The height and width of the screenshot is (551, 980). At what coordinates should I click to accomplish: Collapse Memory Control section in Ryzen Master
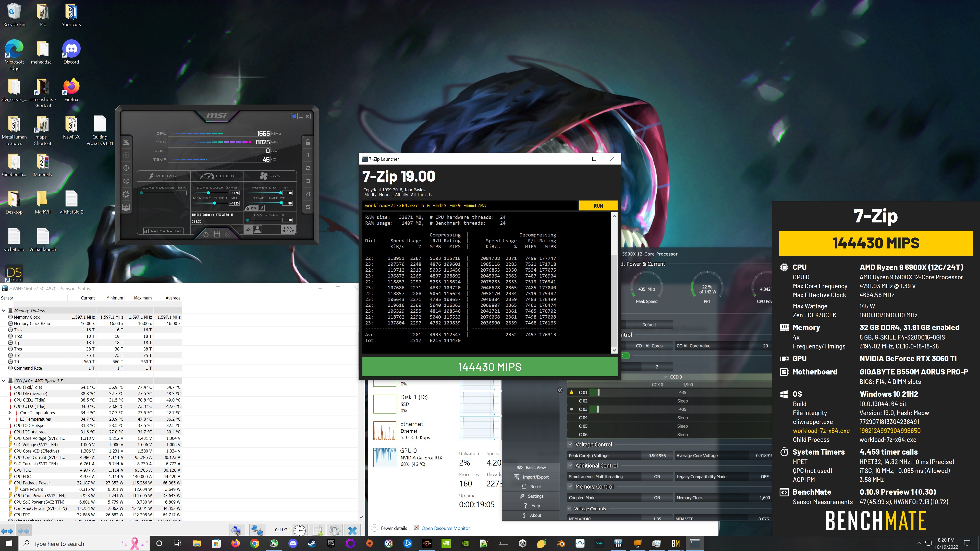tap(570, 487)
